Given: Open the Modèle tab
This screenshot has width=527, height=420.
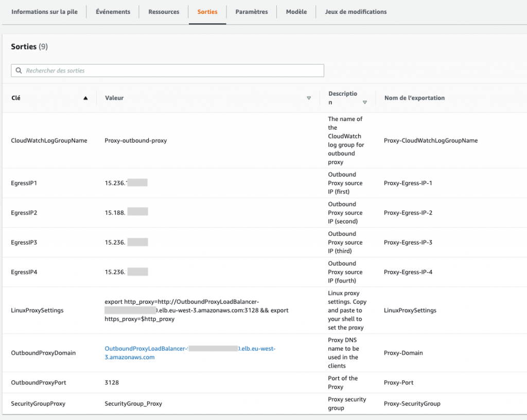Looking at the screenshot, I should [x=296, y=12].
